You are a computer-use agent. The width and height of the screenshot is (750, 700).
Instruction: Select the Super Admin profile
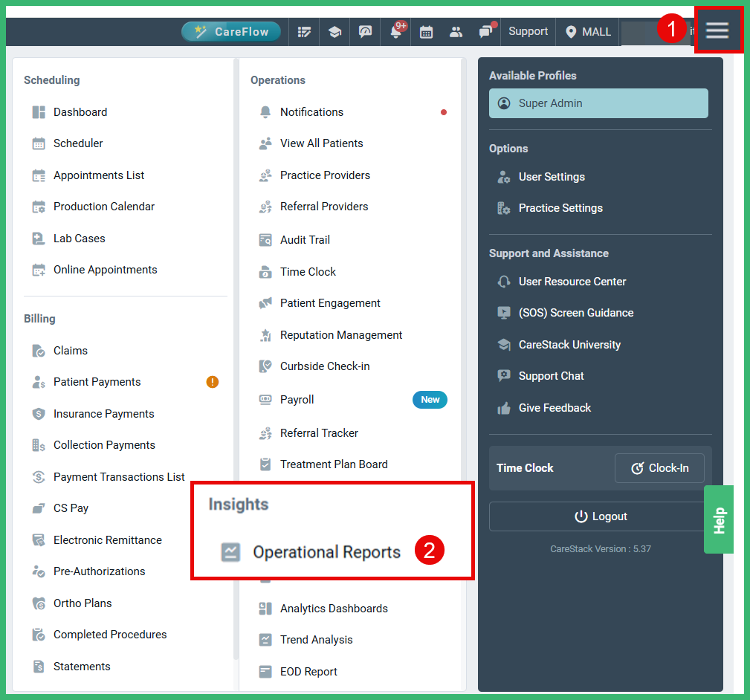tap(598, 103)
